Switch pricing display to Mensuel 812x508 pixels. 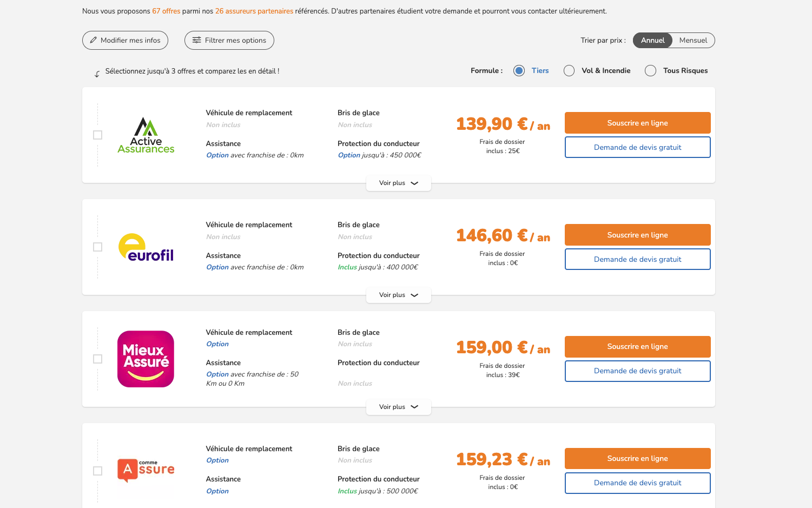[x=693, y=40]
